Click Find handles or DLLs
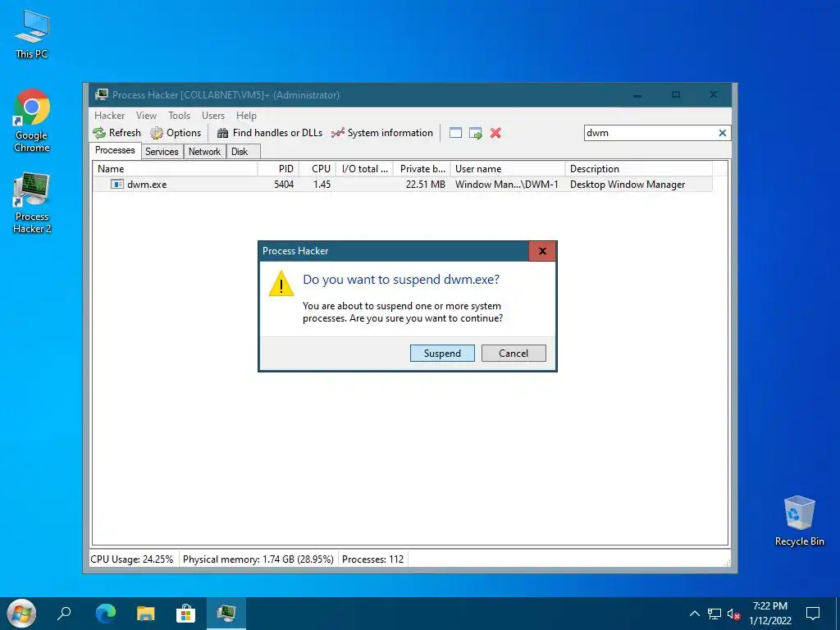This screenshot has width=840, height=630. [269, 133]
